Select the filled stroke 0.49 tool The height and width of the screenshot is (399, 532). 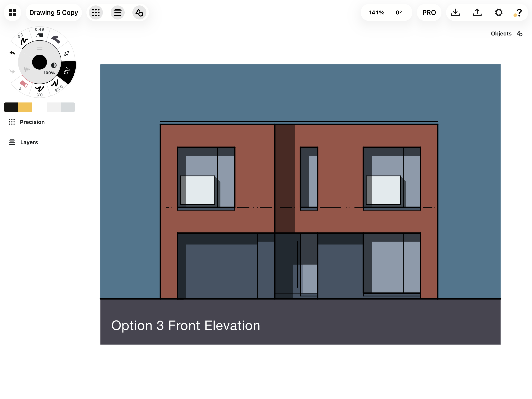click(x=40, y=35)
